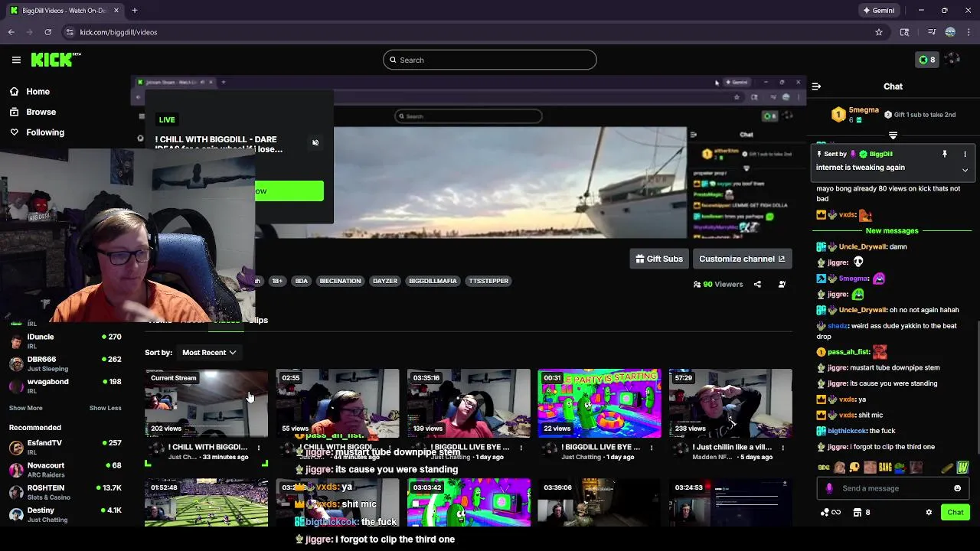
Task: Open the Gemini button in browser toolbar
Action: pos(878,11)
